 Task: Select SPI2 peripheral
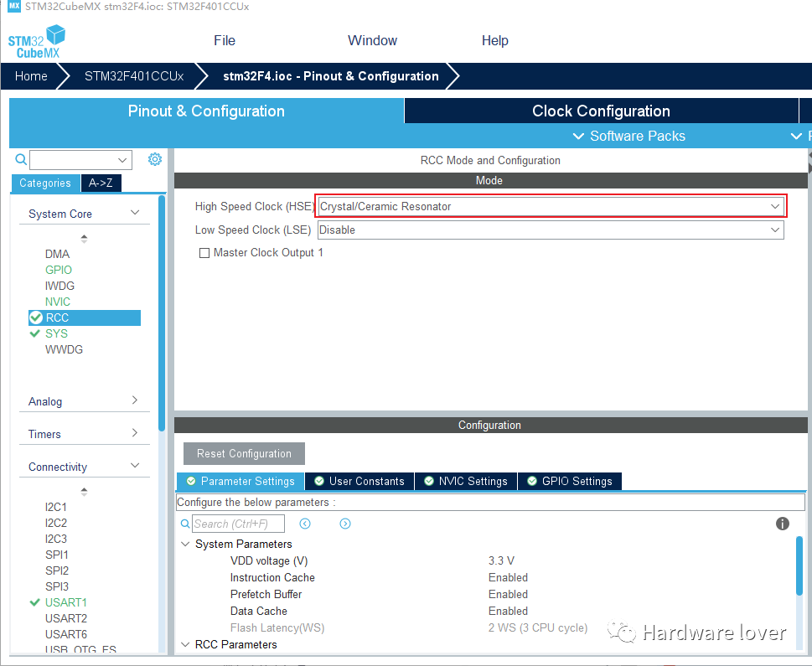coord(56,570)
